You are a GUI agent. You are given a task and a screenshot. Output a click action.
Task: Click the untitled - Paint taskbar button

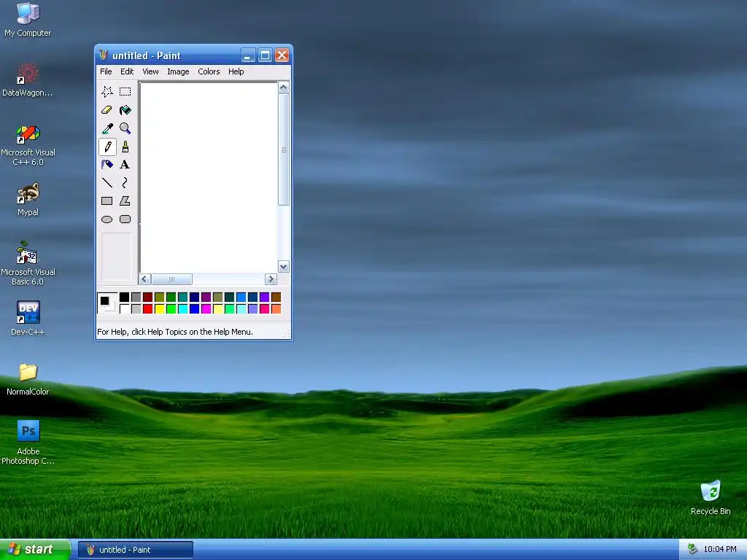[x=136, y=550]
